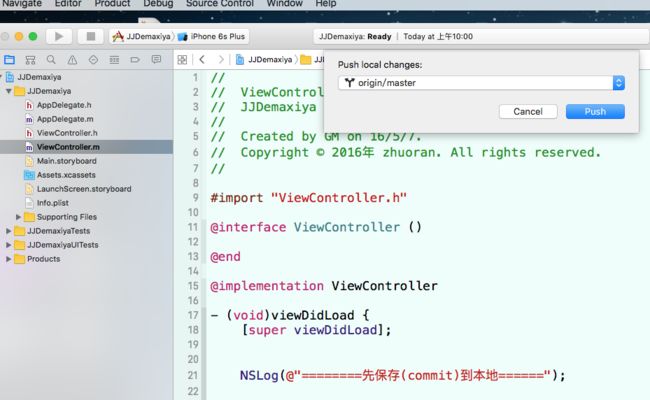Image resolution: width=650 pixels, height=400 pixels.
Task: Select AppDelegate.h file
Action: tap(64, 105)
